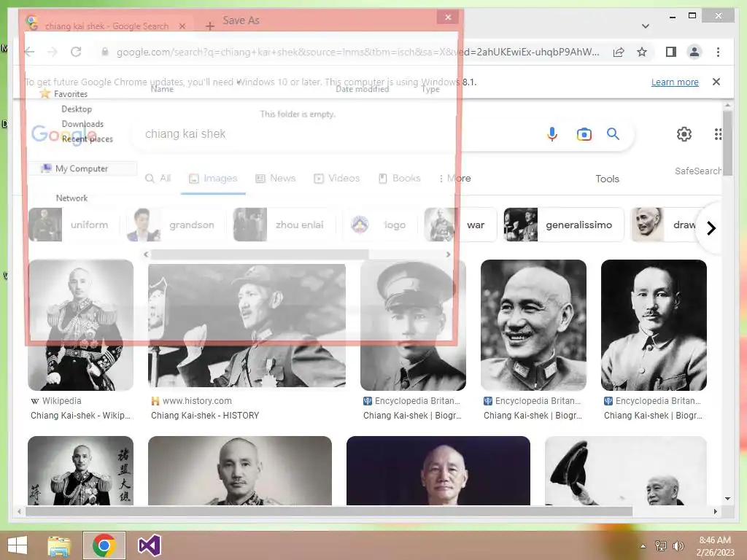Bookmark this page with star icon

pyautogui.click(x=642, y=52)
